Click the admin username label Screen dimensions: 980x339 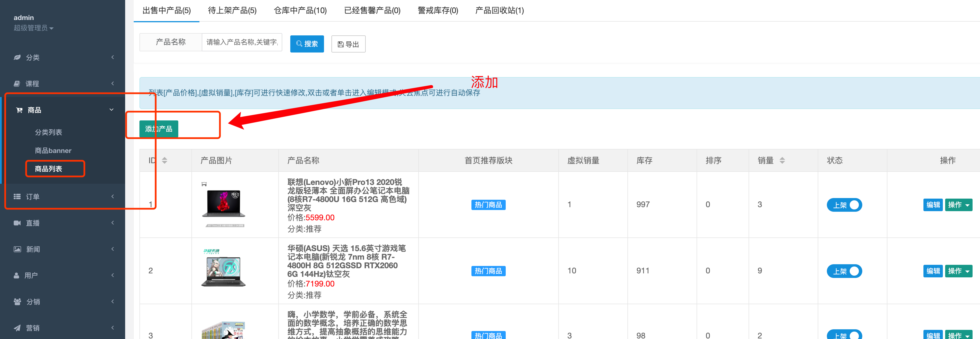click(24, 17)
